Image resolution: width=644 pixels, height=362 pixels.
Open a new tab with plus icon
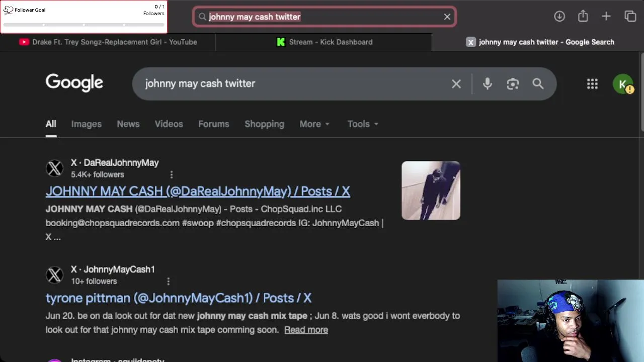click(x=606, y=16)
